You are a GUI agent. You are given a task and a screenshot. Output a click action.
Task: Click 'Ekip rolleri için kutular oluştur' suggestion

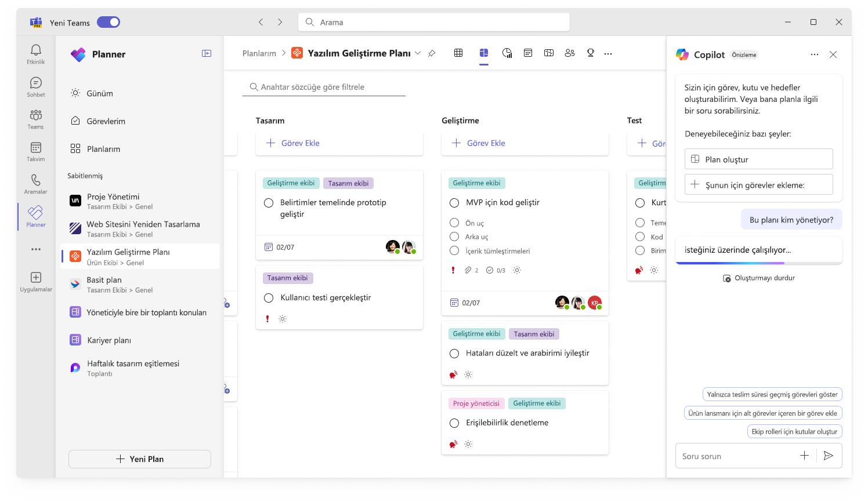tap(794, 431)
